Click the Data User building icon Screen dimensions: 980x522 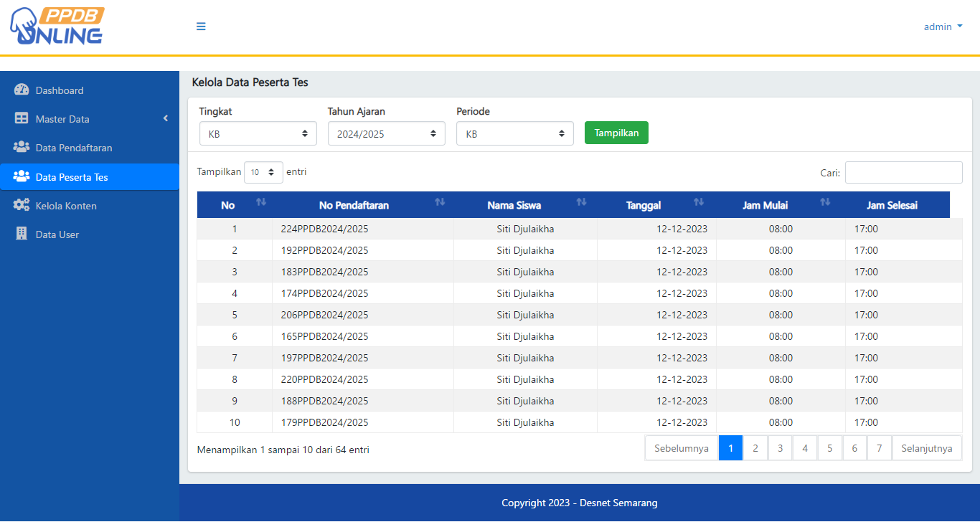pyautogui.click(x=22, y=234)
